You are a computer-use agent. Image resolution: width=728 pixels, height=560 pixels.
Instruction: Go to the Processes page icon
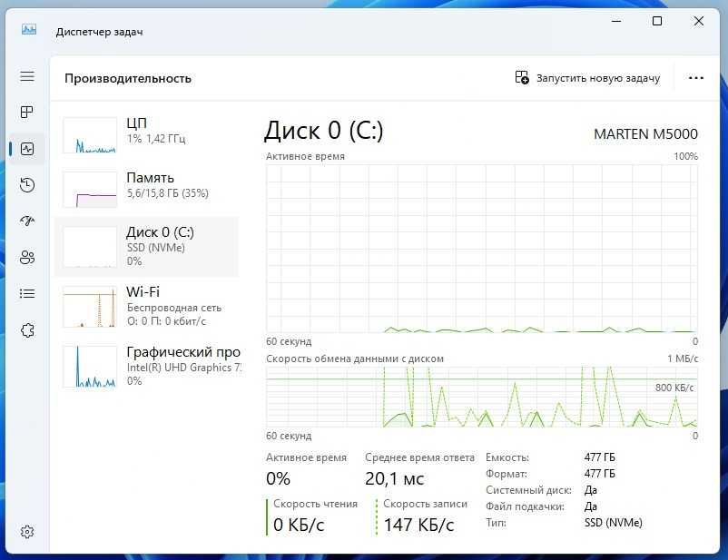pyautogui.click(x=27, y=112)
